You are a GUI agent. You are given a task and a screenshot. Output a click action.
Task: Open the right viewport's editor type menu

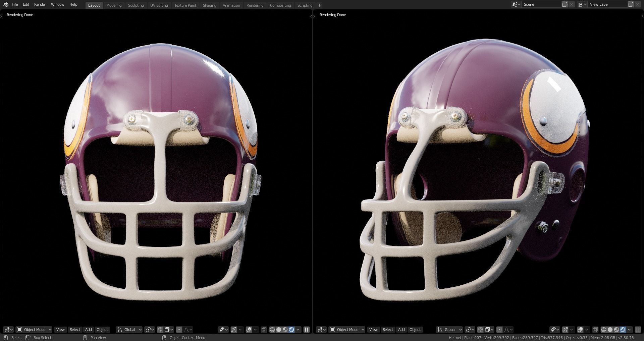pos(321,330)
